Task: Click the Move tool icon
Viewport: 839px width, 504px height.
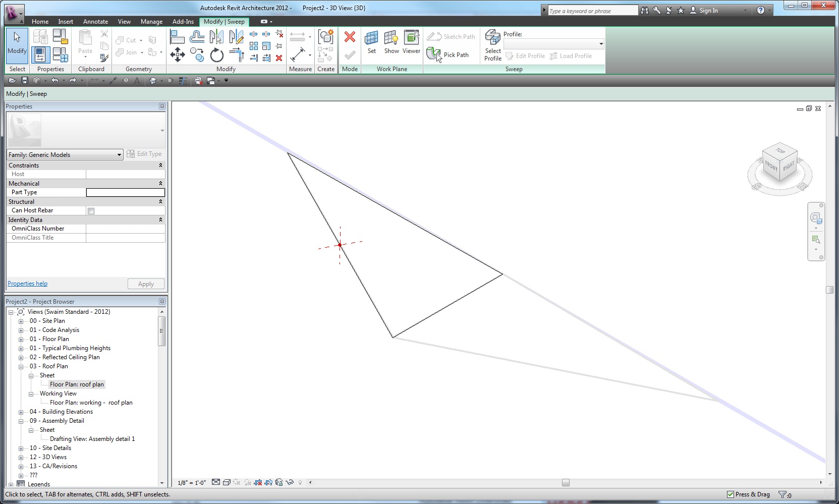Action: coord(178,54)
